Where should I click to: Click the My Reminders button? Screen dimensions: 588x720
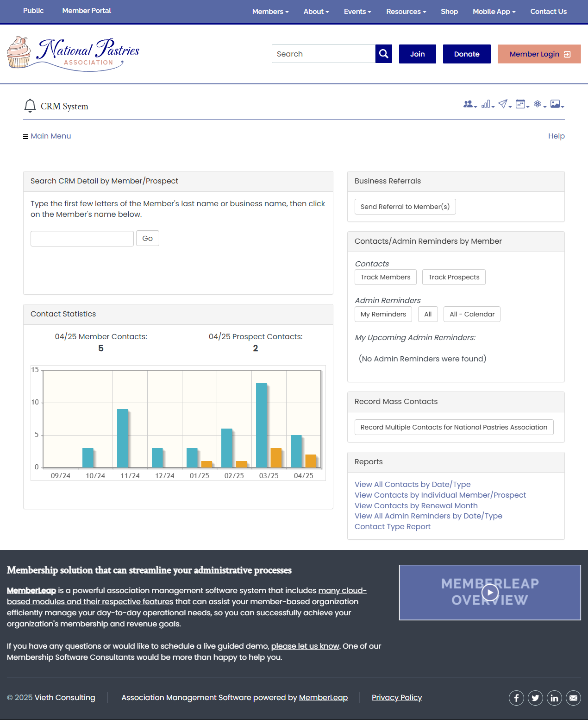click(383, 314)
